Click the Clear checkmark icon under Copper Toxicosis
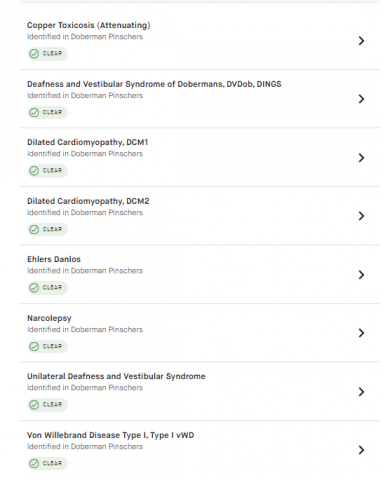The image size is (383, 480). coord(34,54)
